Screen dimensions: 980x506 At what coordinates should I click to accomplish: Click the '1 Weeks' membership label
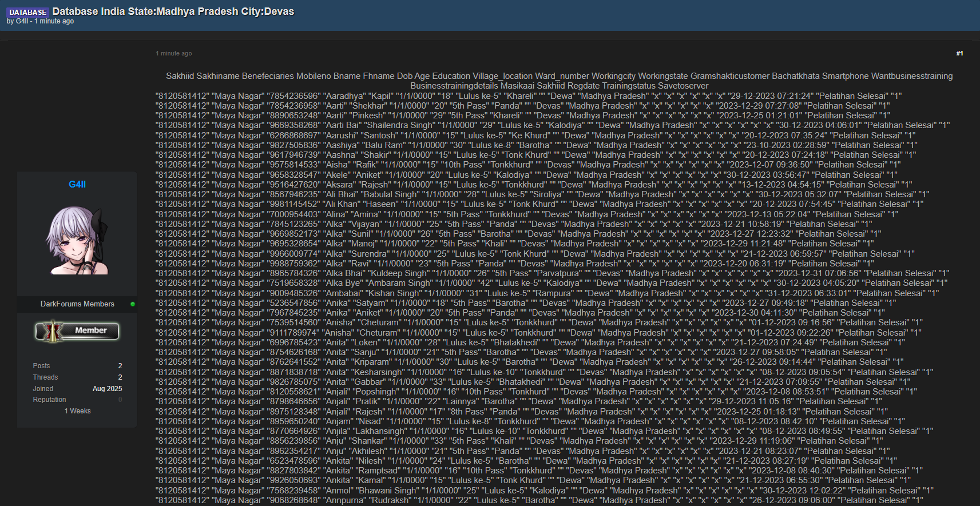(77, 411)
